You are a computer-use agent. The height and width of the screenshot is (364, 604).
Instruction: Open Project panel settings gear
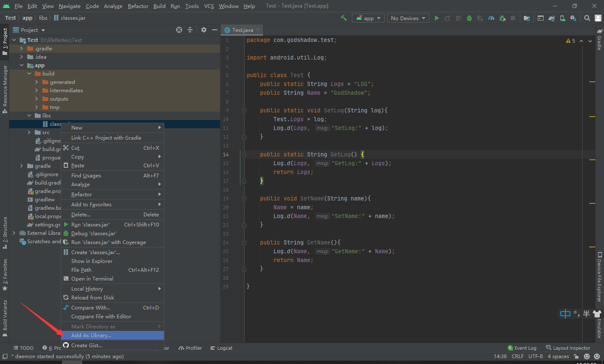point(204,30)
